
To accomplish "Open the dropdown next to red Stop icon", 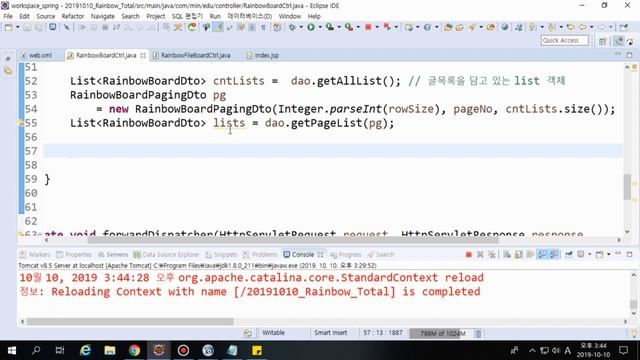I will tap(377, 27).
